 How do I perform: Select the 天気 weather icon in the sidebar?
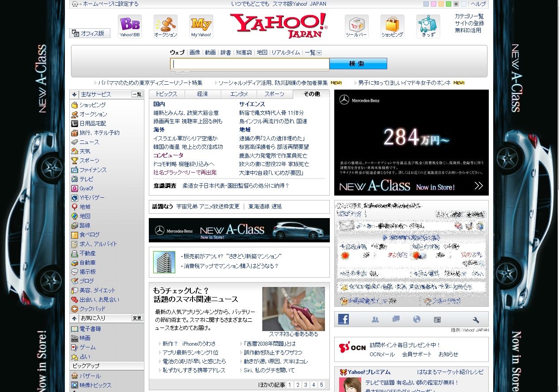pyautogui.click(x=75, y=151)
